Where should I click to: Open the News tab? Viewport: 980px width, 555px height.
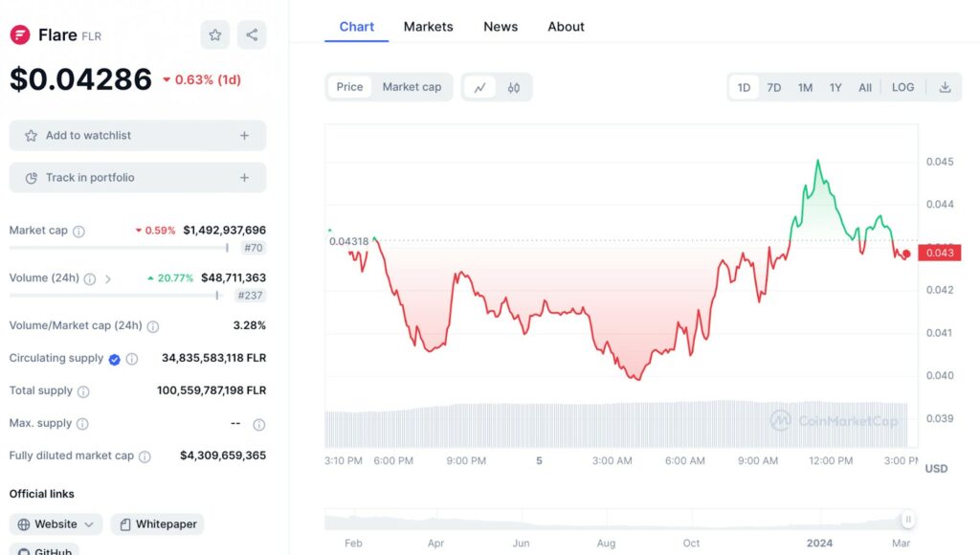click(501, 27)
